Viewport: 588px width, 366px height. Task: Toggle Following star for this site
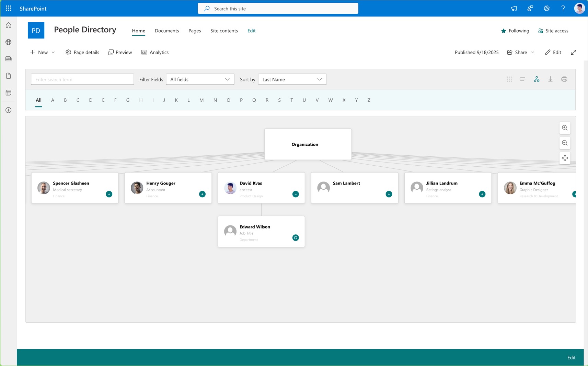(504, 31)
